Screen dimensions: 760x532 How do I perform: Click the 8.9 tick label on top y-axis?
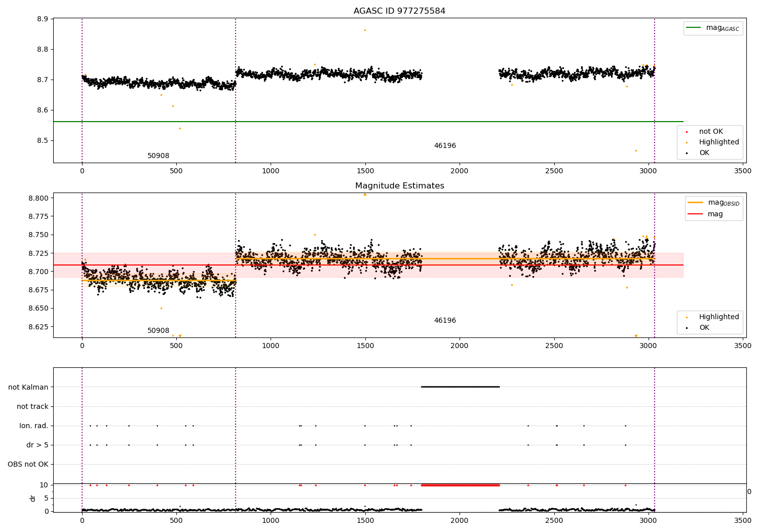point(43,19)
